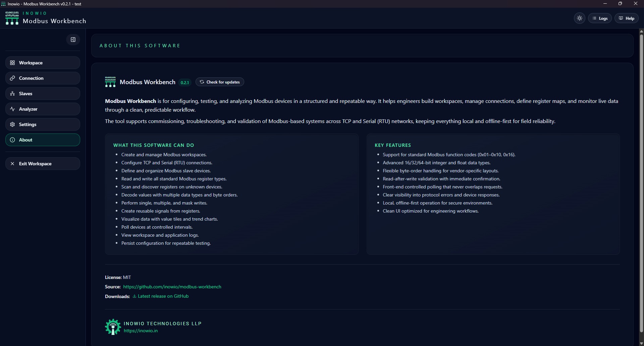This screenshot has width=644, height=346.
Task: Check for updates button
Action: pyautogui.click(x=220, y=82)
